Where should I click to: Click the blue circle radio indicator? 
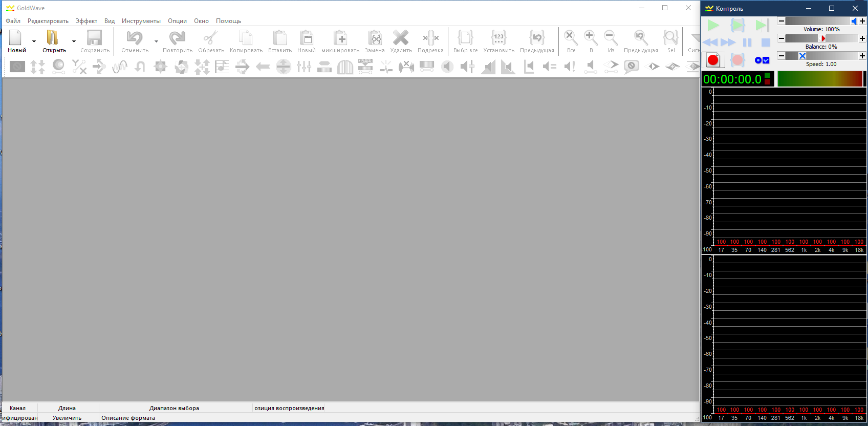pos(758,60)
